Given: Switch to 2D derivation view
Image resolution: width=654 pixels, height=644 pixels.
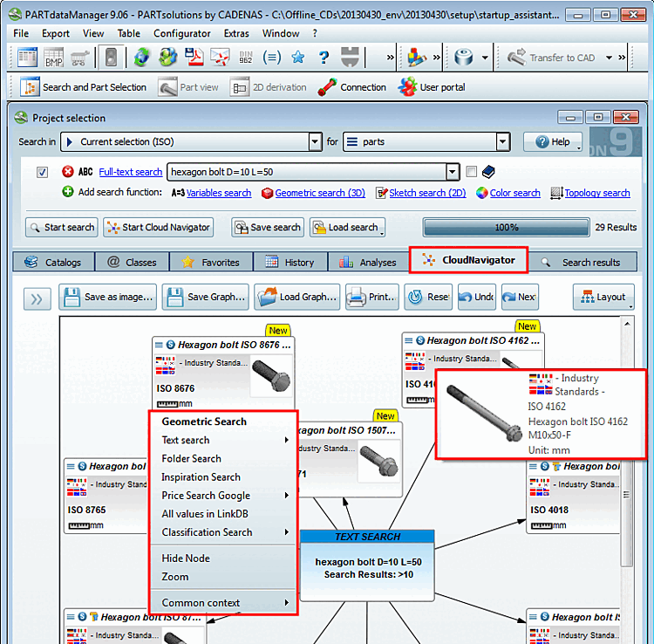Looking at the screenshot, I should pyautogui.click(x=269, y=87).
